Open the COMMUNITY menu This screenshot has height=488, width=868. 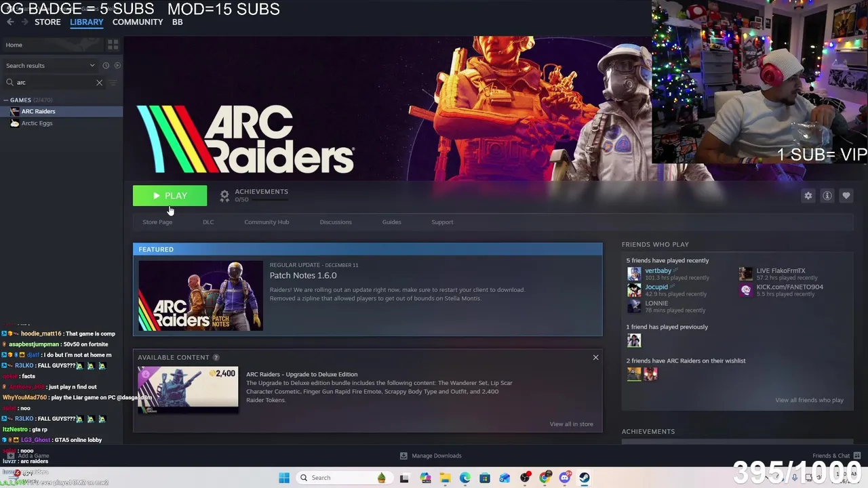[x=138, y=22]
